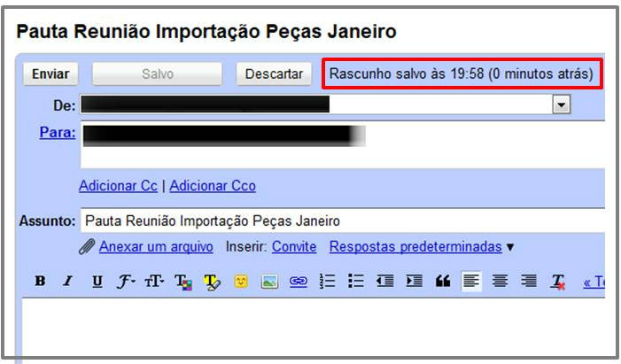This screenshot has width=621, height=364.
Task: Create a numbered list
Action: tap(327, 282)
